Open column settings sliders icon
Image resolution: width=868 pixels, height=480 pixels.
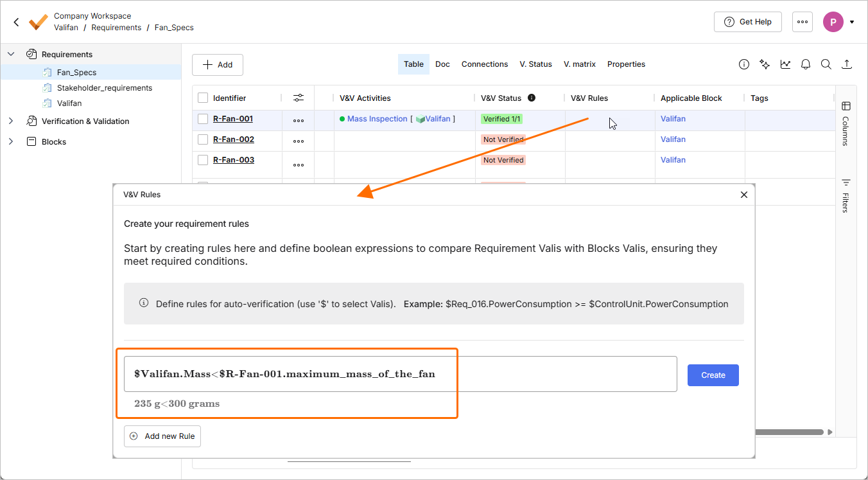pos(299,98)
